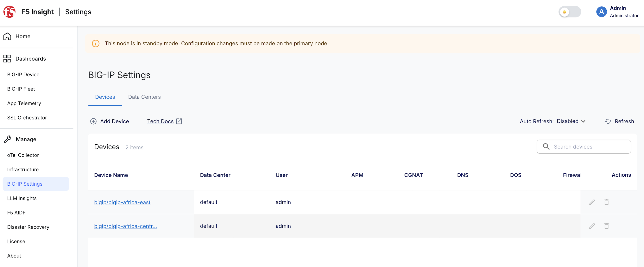Delete bigip-africa-east device with trash icon

606,202
